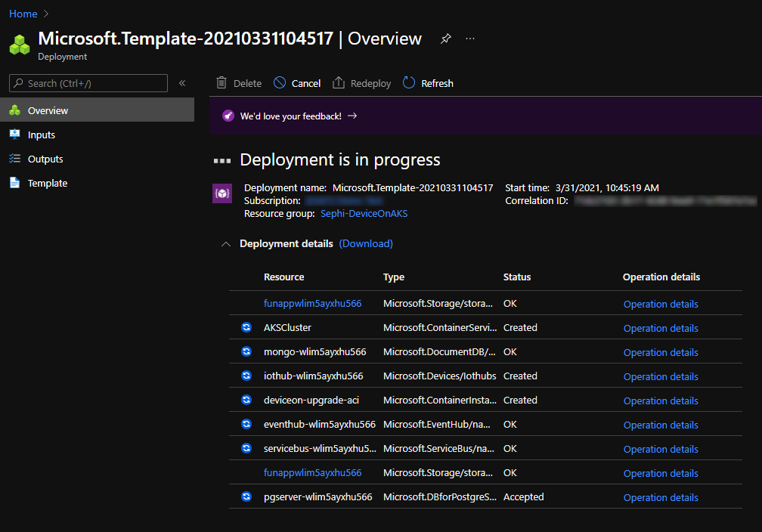
Task: Click the mongo-wlim5ayxhu566 resource icon
Action: coord(246,352)
